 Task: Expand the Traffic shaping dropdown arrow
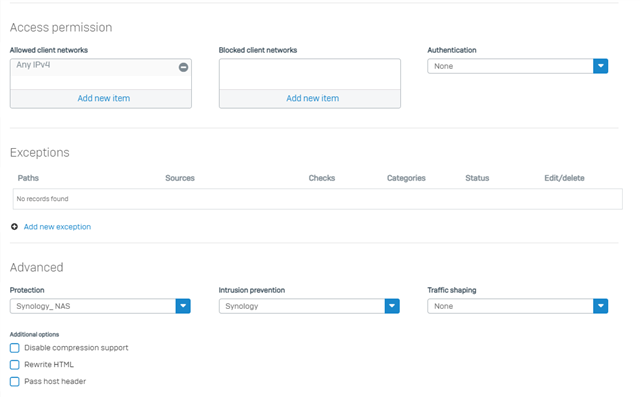tap(600, 306)
